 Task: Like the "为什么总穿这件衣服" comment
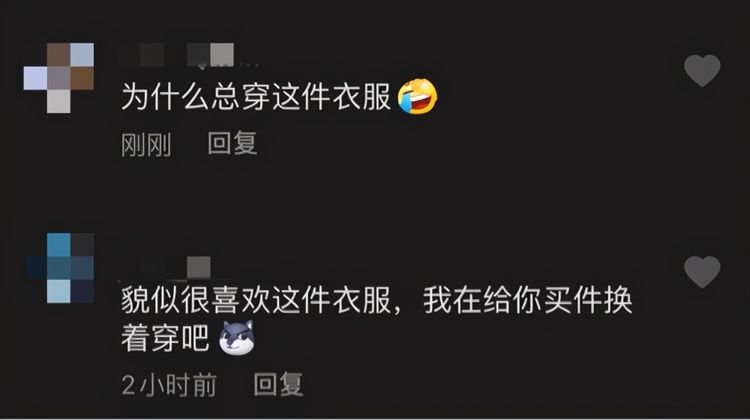point(702,70)
